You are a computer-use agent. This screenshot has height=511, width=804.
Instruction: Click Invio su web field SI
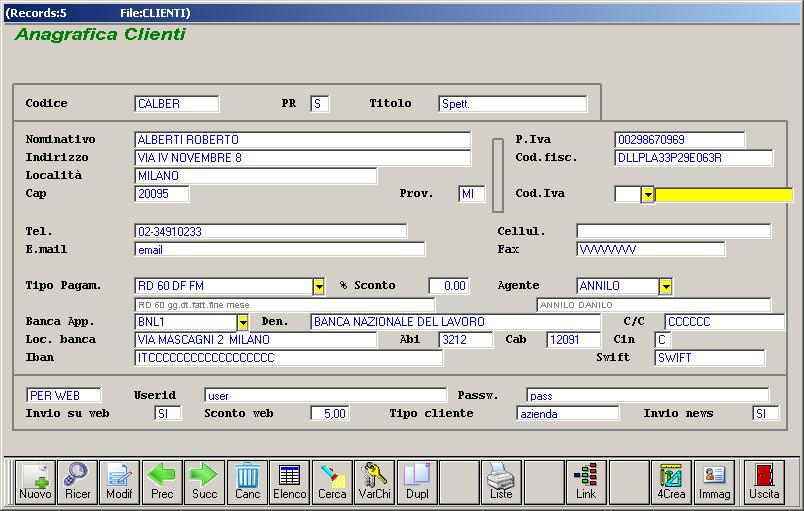(168, 413)
